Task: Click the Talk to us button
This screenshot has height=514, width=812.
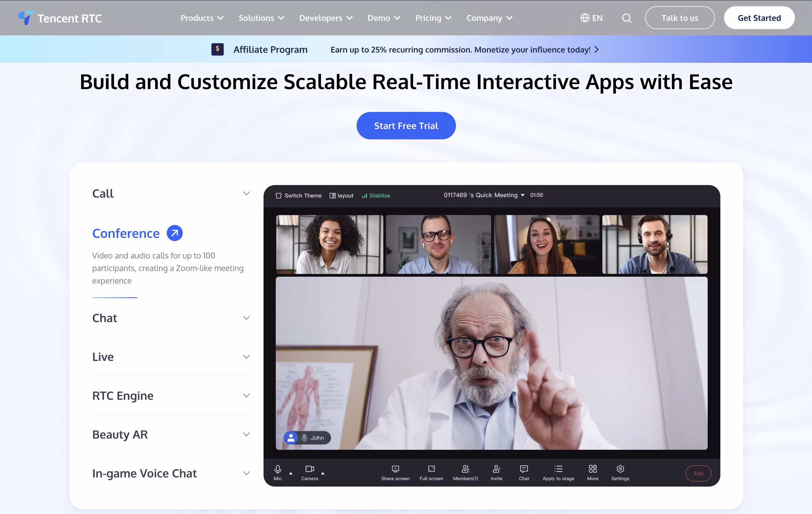Action: [680, 18]
